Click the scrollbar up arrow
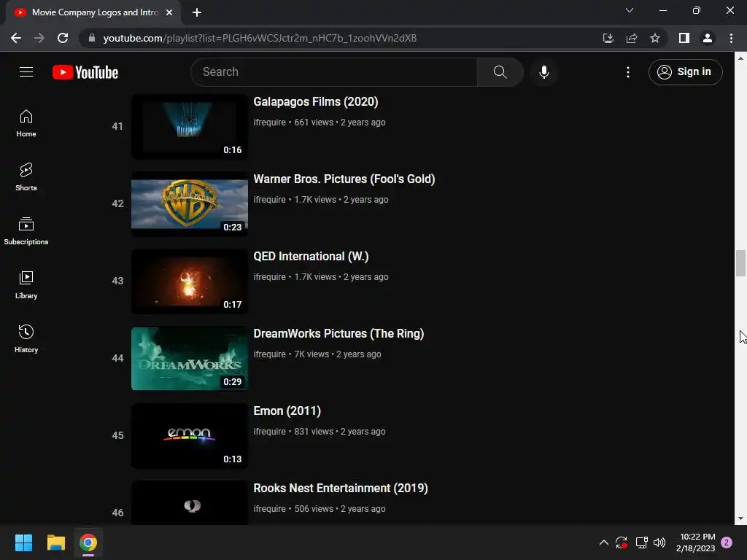This screenshot has width=747, height=560. pyautogui.click(x=740, y=58)
